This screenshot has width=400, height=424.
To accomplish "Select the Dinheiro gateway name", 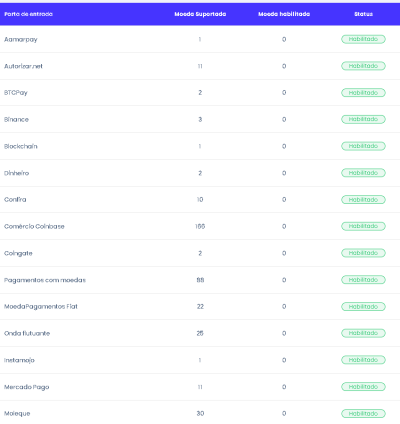I will pyautogui.click(x=16, y=173).
